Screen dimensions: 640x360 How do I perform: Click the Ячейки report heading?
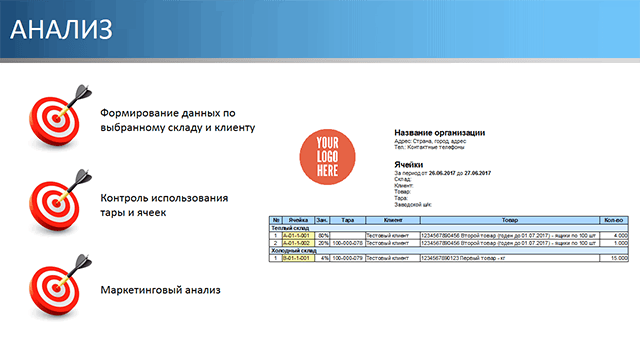[x=409, y=164]
